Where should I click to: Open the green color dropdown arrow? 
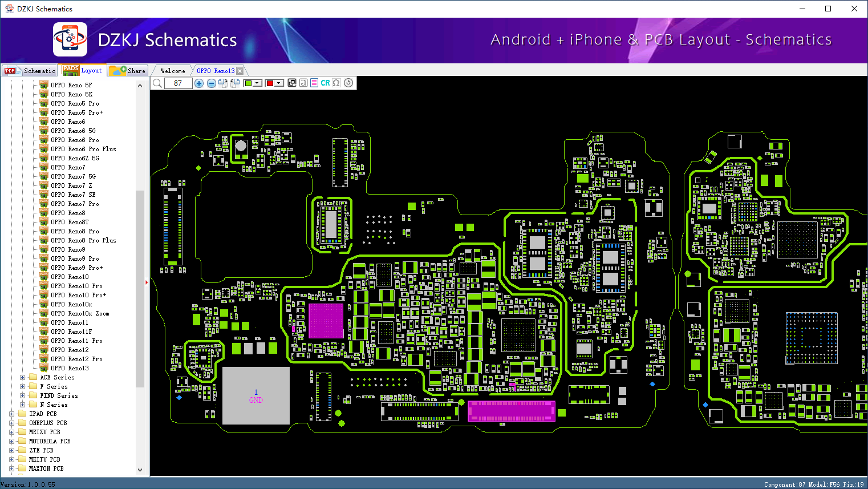click(x=257, y=83)
